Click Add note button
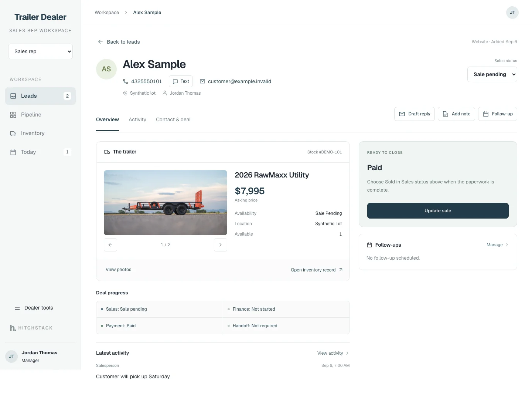The height and width of the screenshot is (402, 532). coord(456,114)
